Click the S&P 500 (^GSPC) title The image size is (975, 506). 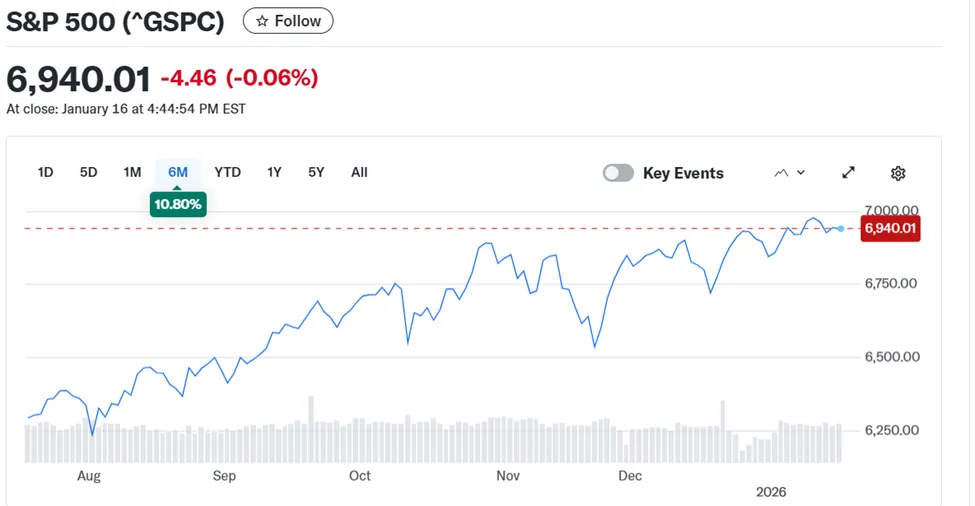[115, 21]
